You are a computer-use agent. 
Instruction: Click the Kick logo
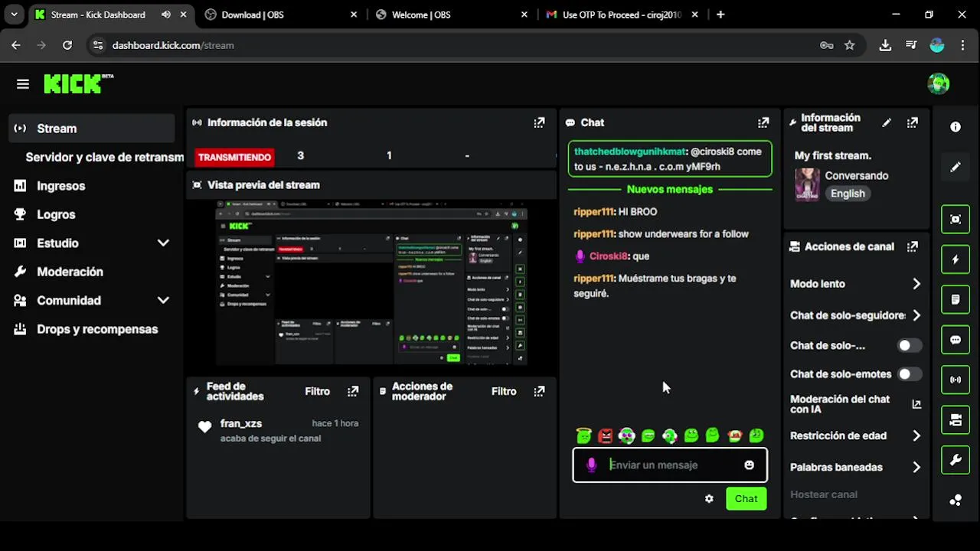click(x=78, y=83)
